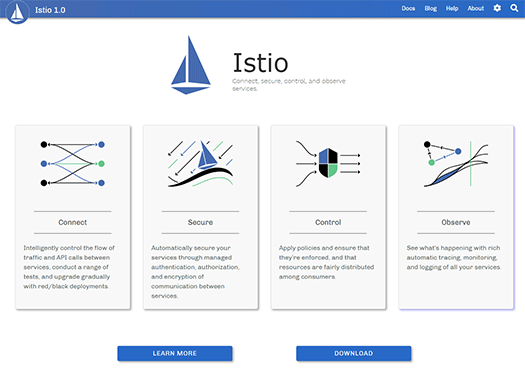The width and height of the screenshot is (525, 389).
Task: Click text 'communication between'
Action: click(x=188, y=287)
